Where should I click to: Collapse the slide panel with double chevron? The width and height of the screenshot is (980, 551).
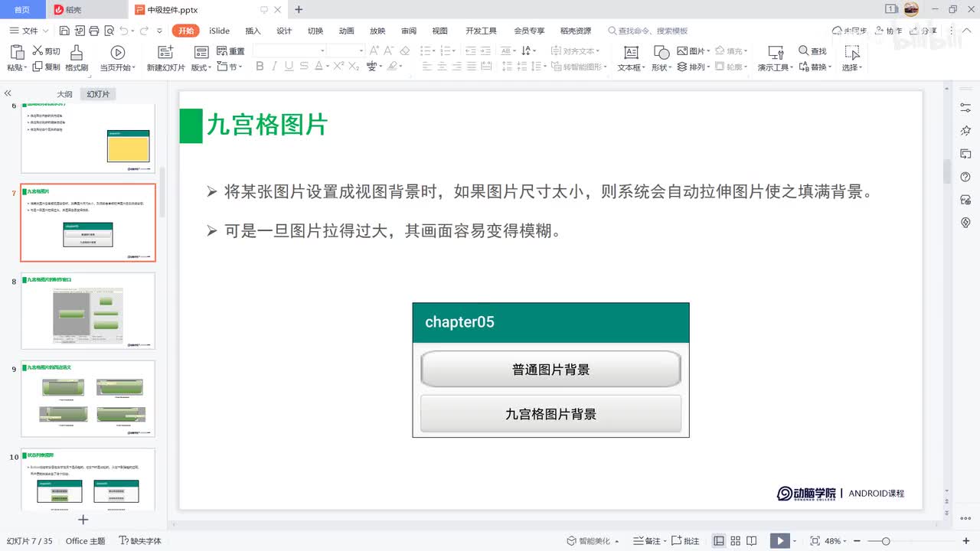point(8,93)
